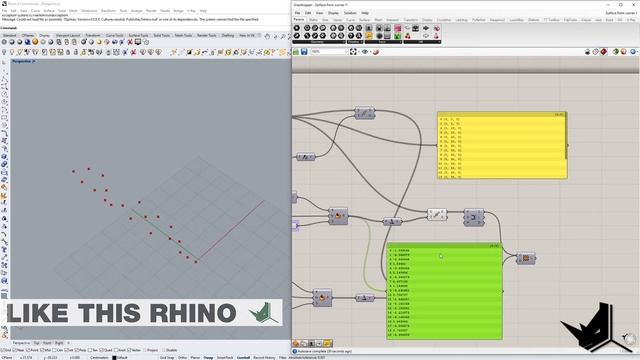This screenshot has height=360, width=640.
Task: Select the orange sphere icon in Rhino Display toolbar
Action: [x=35, y=42]
